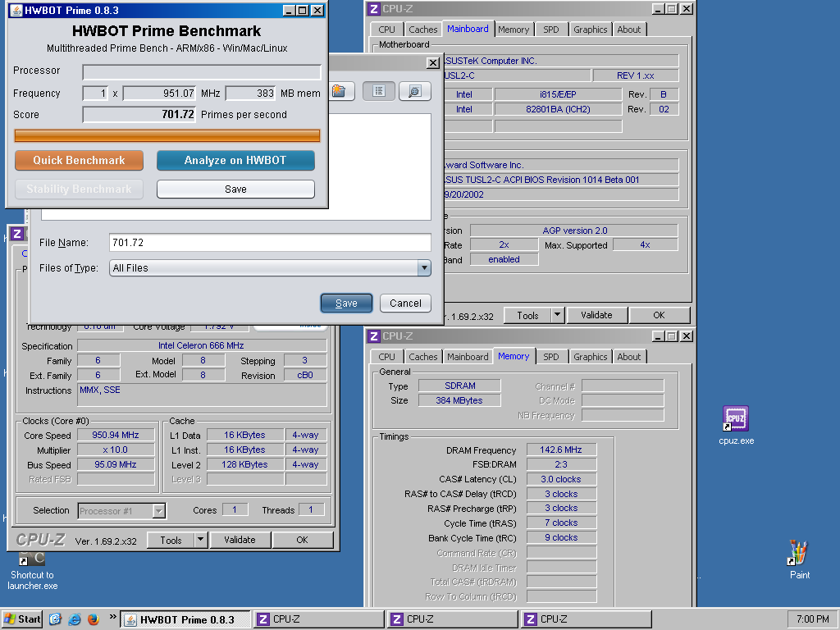Switch save dialog to list view
The width and height of the screenshot is (840, 630).
click(379, 91)
